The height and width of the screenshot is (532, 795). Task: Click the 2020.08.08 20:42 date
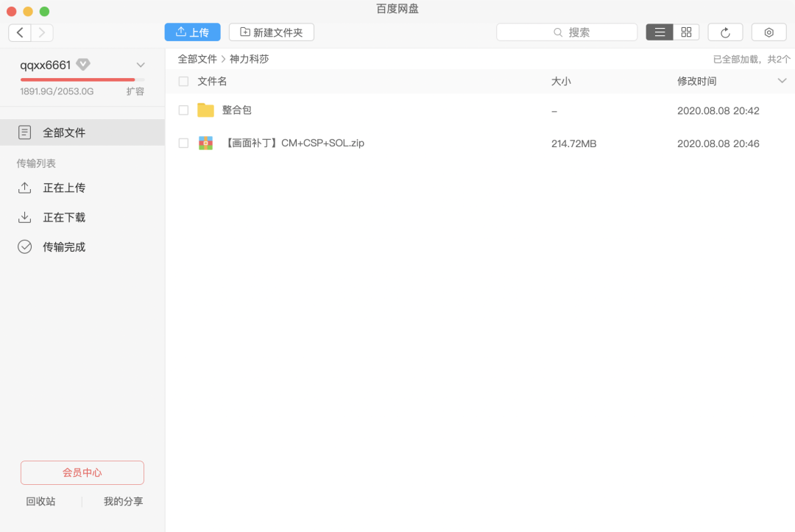point(718,111)
